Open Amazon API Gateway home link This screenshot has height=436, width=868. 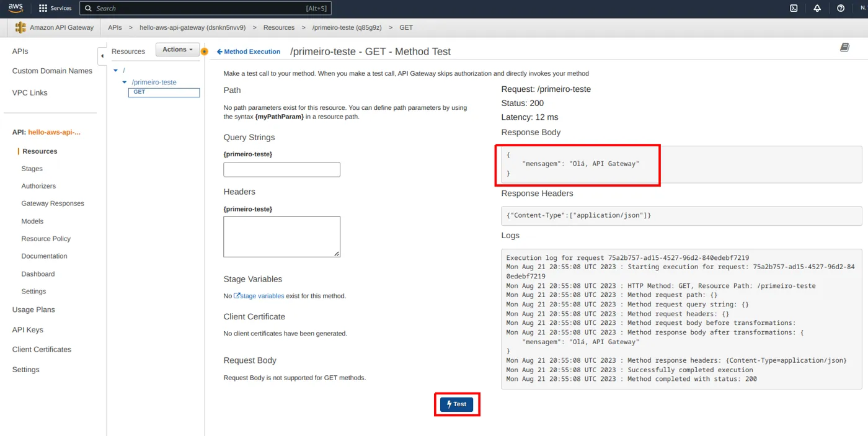click(61, 27)
